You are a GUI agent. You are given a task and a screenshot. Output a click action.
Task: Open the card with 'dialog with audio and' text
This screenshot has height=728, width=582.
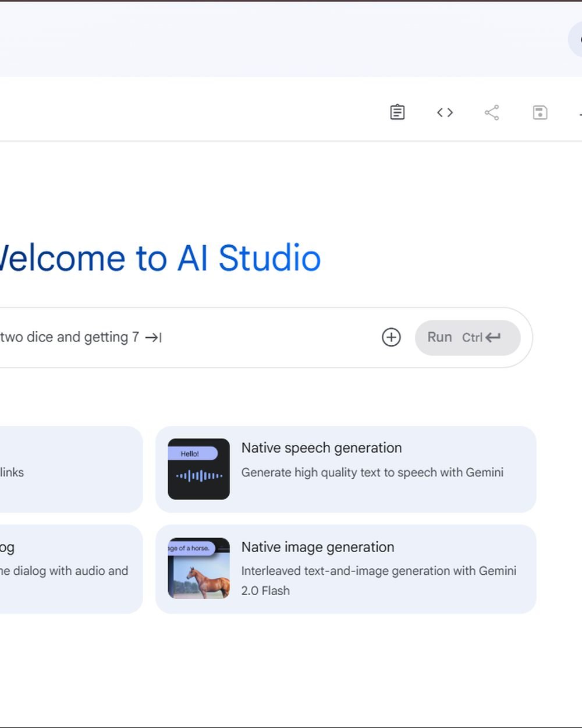click(x=71, y=569)
